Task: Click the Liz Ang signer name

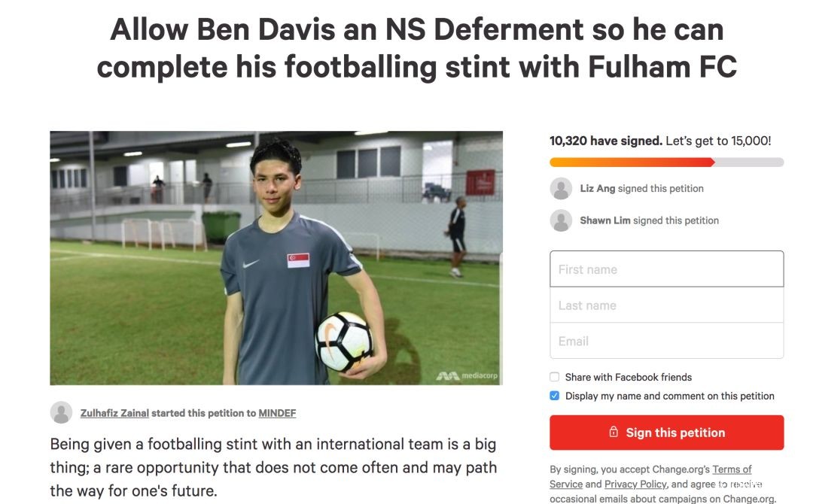Action: [x=597, y=189]
